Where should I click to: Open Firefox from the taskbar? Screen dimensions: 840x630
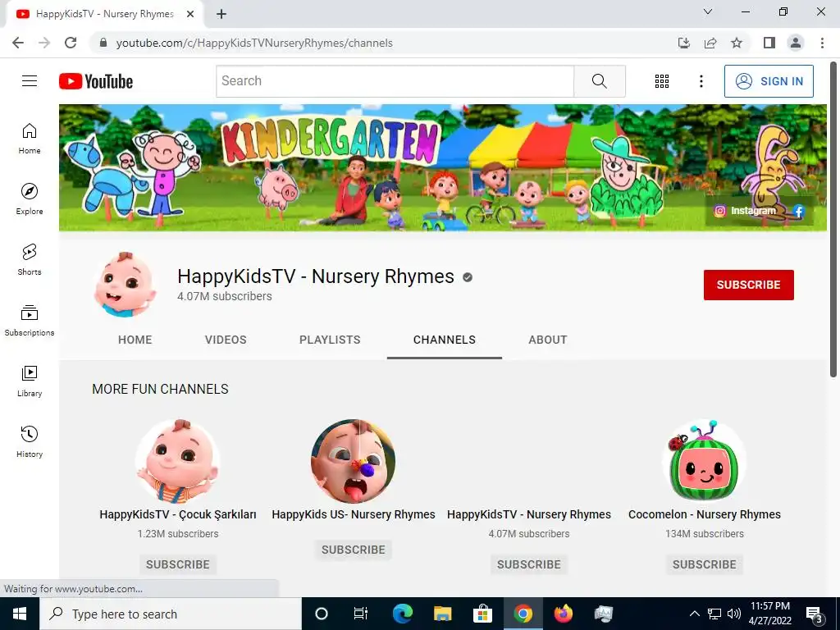pos(563,614)
